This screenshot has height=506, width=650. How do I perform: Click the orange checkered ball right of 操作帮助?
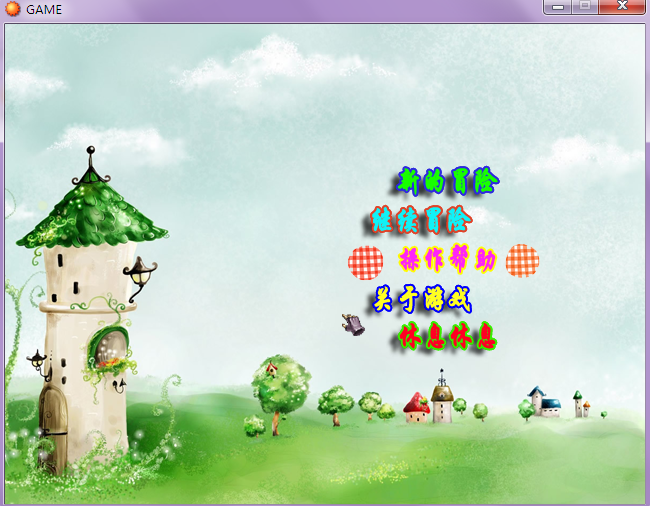coord(522,261)
